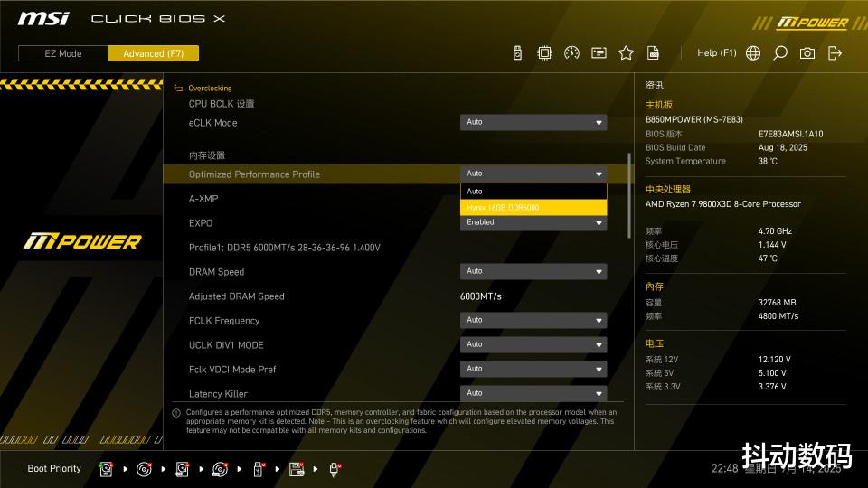
Task: Click 12.120 V system voltage value
Action: [x=775, y=360]
